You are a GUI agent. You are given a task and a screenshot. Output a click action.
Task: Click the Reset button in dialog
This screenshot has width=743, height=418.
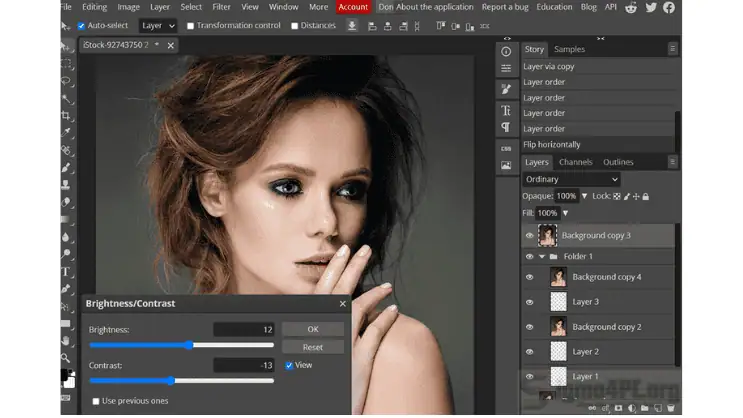[x=313, y=347]
